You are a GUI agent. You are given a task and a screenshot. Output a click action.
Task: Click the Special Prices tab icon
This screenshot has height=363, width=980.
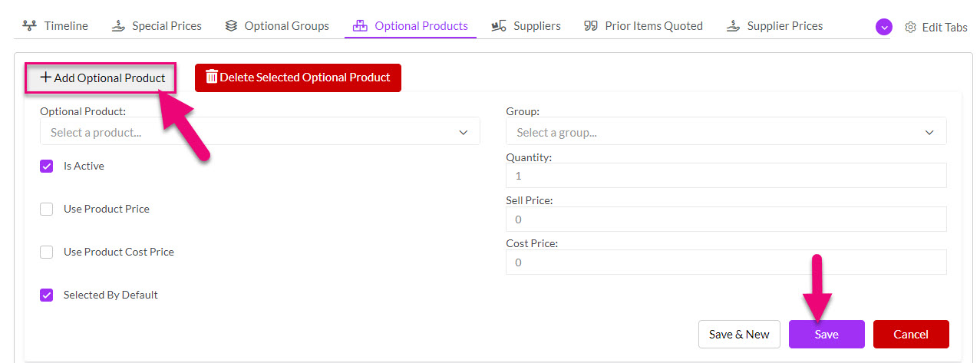[x=117, y=26]
